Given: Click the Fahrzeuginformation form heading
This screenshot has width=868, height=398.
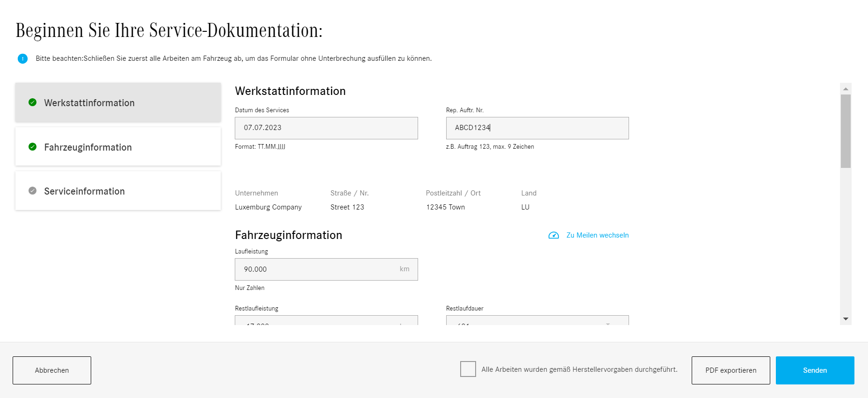Looking at the screenshot, I should tap(289, 235).
